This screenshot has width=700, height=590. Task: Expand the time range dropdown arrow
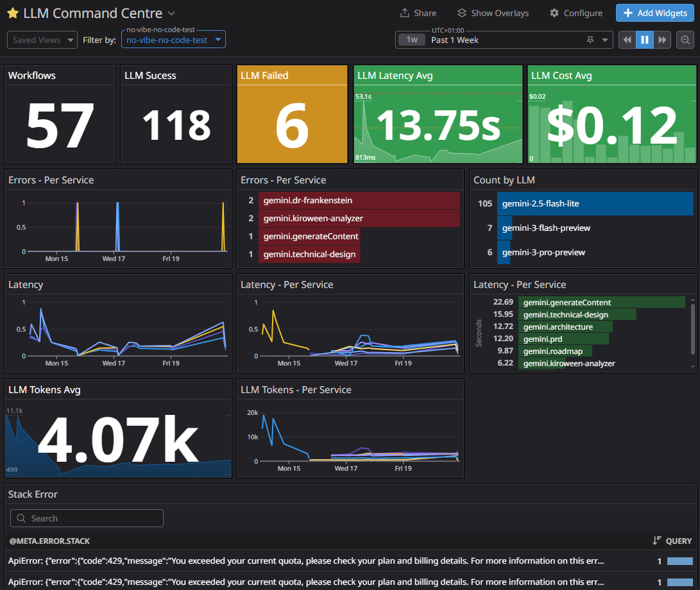point(605,40)
